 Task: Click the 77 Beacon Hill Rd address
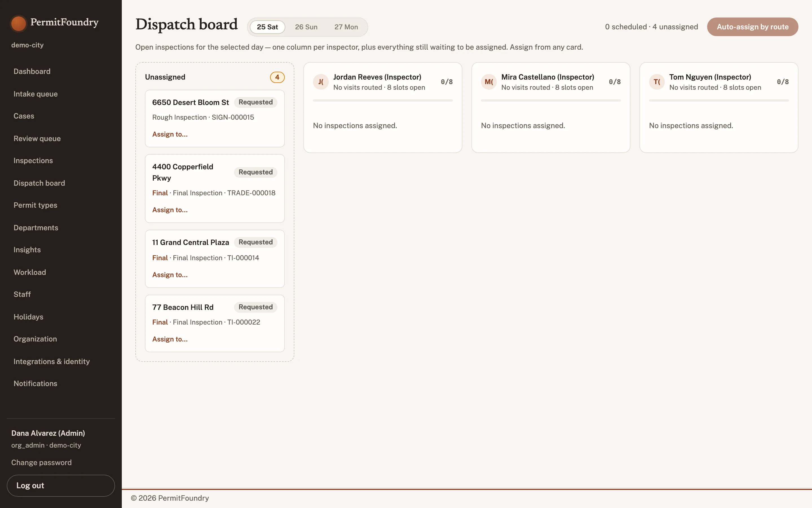click(183, 307)
